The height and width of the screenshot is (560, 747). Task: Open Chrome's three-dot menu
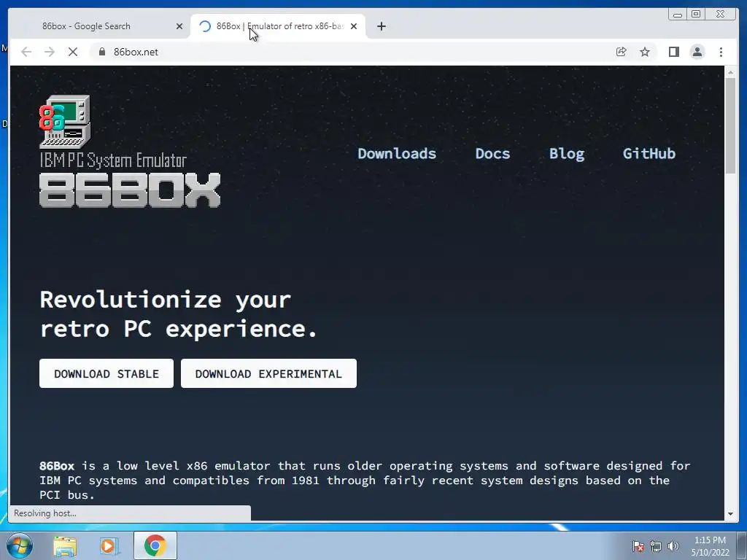click(721, 52)
